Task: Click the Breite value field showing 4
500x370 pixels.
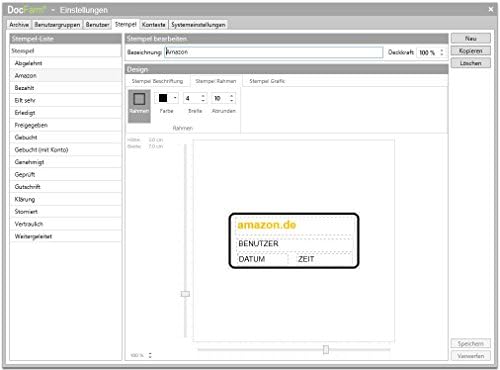Action: tap(192, 98)
